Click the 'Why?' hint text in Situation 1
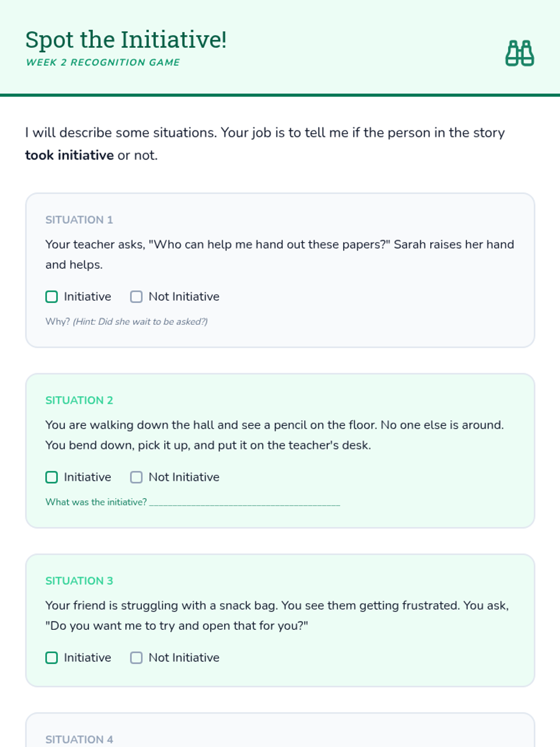This screenshot has height=747, width=560. click(x=126, y=322)
